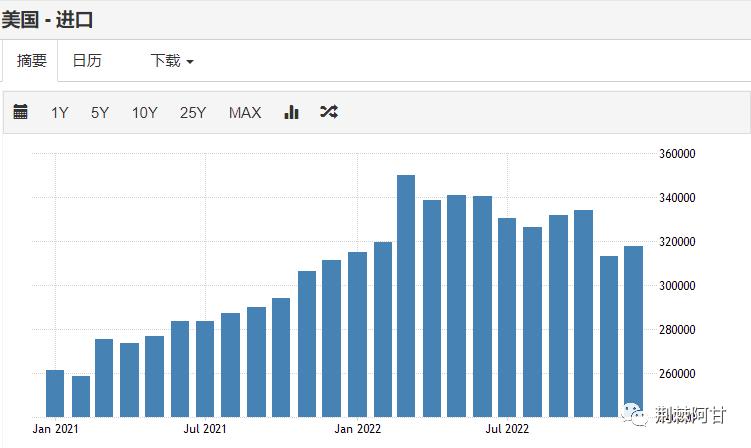This screenshot has height=448, width=751.
Task: Click the bar chart type icon
Action: [292, 112]
